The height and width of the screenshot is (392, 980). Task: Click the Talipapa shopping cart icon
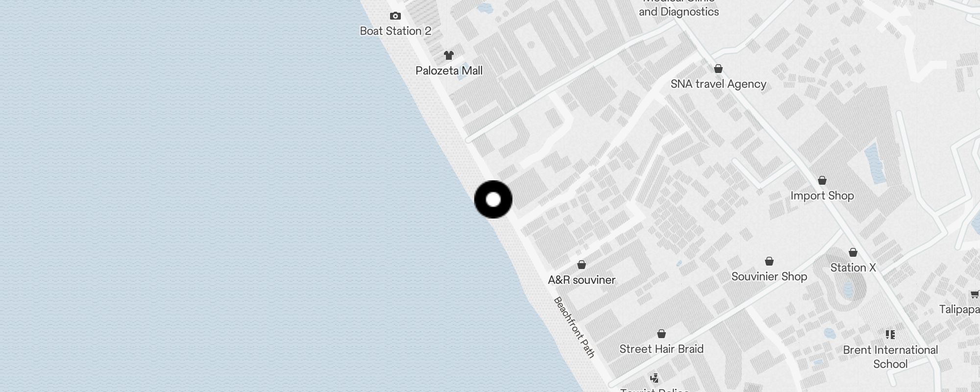tap(975, 294)
